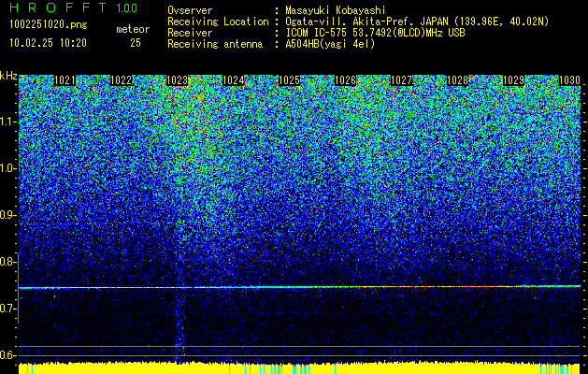This screenshot has width=588, height=374.
Task: Click the kHz axis unit label
Action: pos(8,76)
